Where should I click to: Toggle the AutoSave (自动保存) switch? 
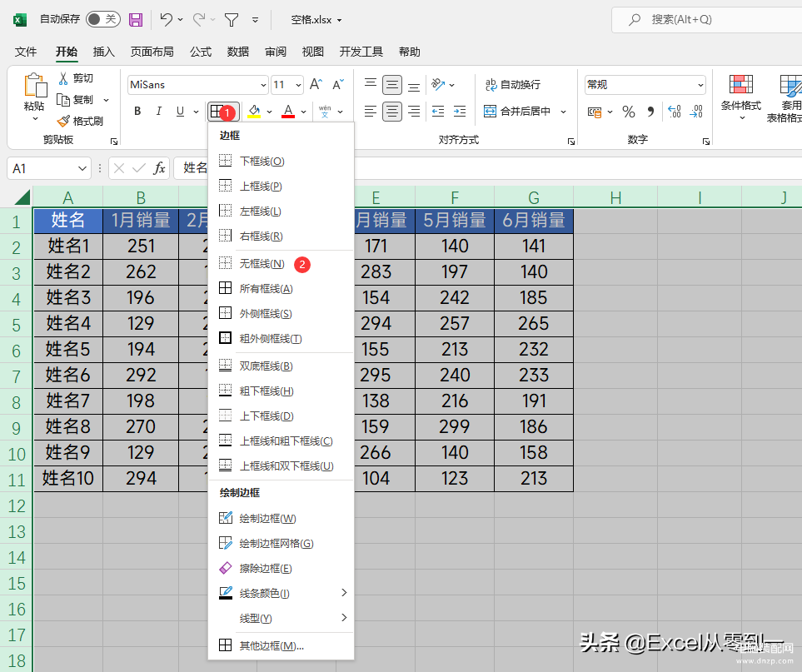102,19
